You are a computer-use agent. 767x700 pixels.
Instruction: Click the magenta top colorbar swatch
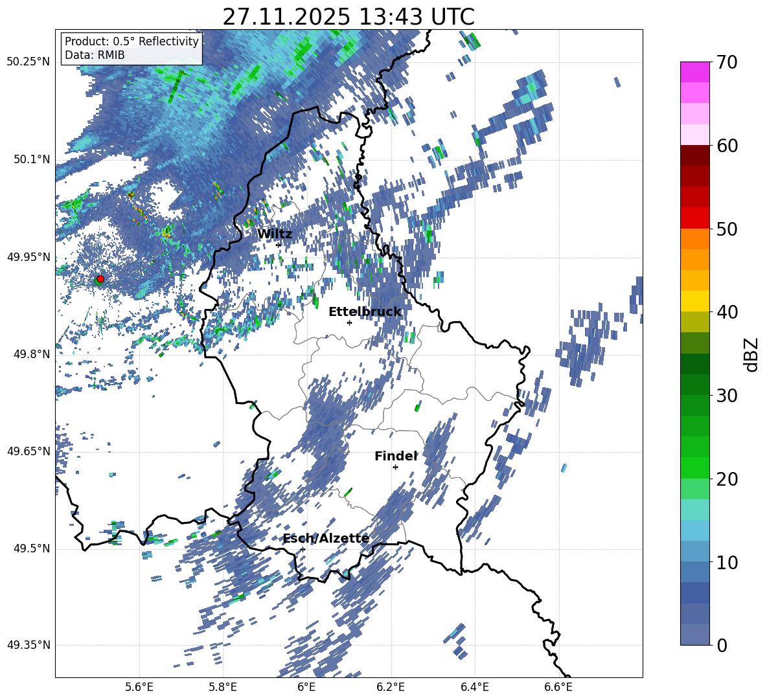click(694, 72)
